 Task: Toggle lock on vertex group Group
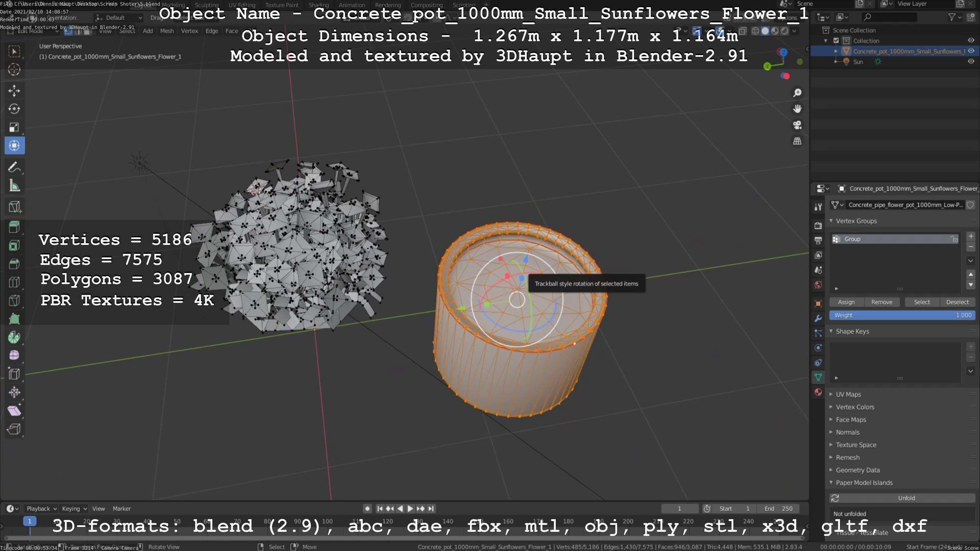(x=954, y=239)
